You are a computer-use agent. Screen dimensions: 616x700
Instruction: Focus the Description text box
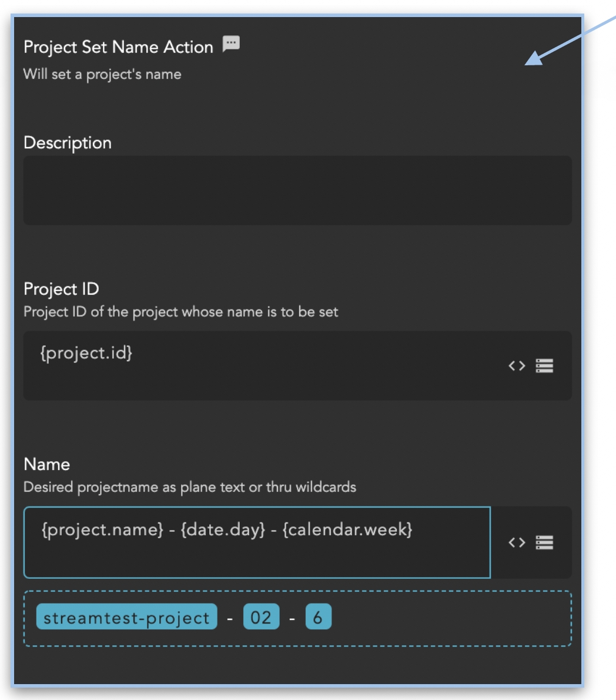point(297,190)
